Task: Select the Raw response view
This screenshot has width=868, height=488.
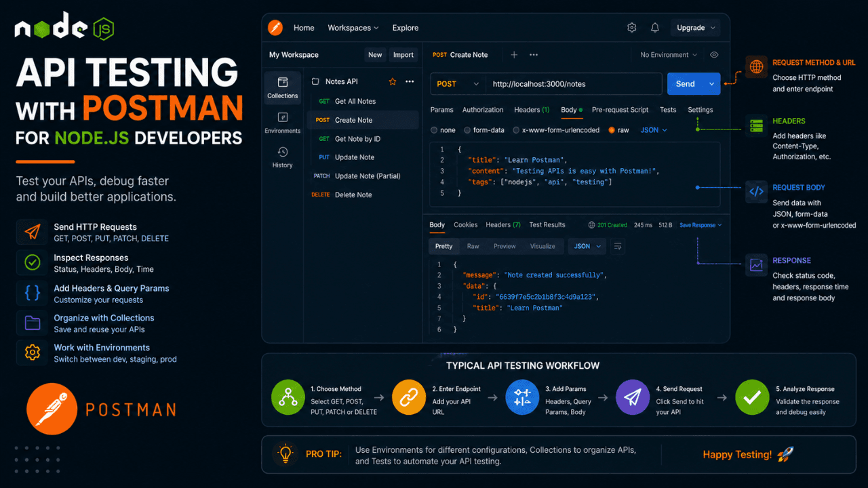Action: click(473, 247)
